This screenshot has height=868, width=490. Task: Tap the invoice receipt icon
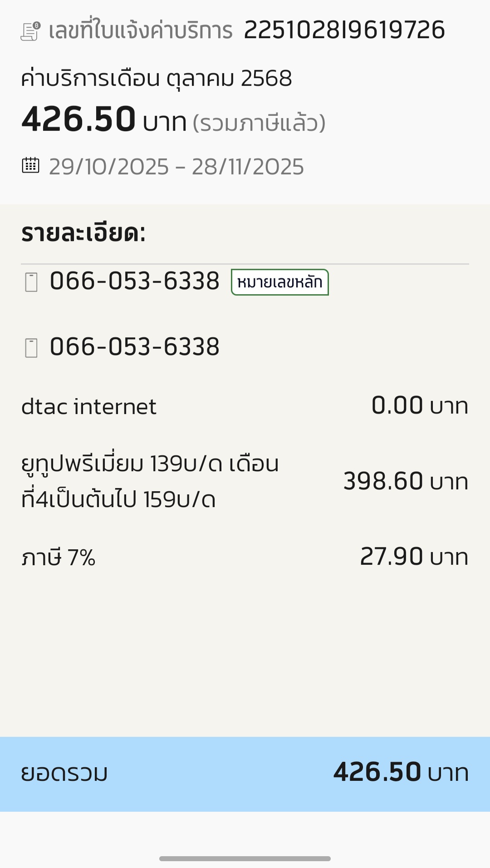[31, 31]
